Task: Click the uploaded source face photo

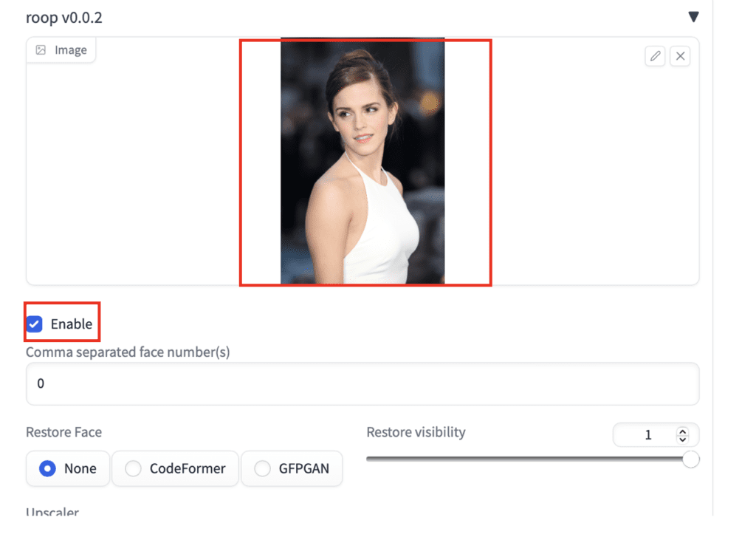Action: (362, 162)
